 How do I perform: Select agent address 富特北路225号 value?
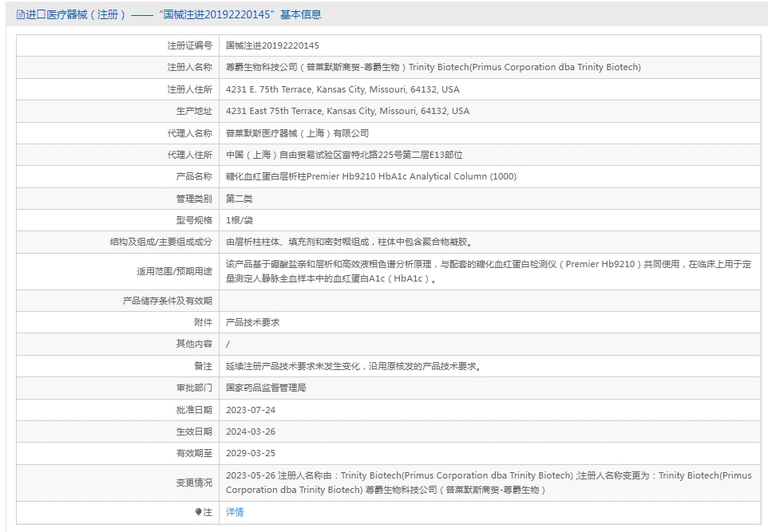[344, 155]
